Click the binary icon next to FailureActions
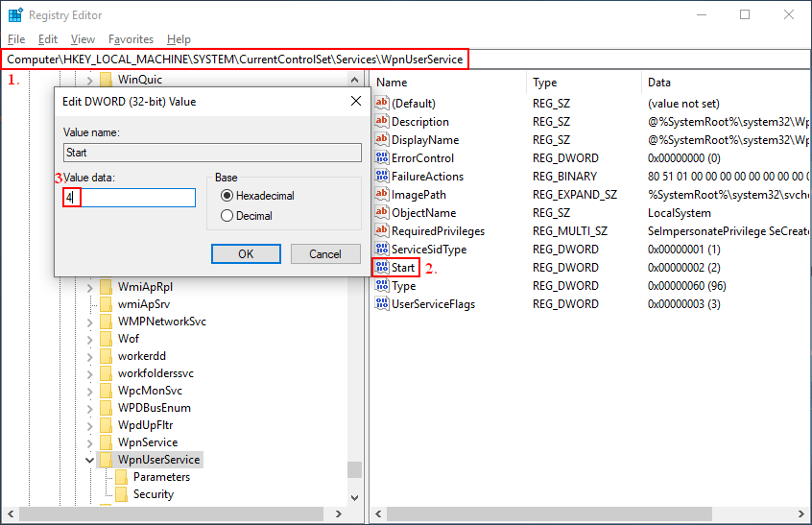This screenshot has width=812, height=525. [382, 177]
